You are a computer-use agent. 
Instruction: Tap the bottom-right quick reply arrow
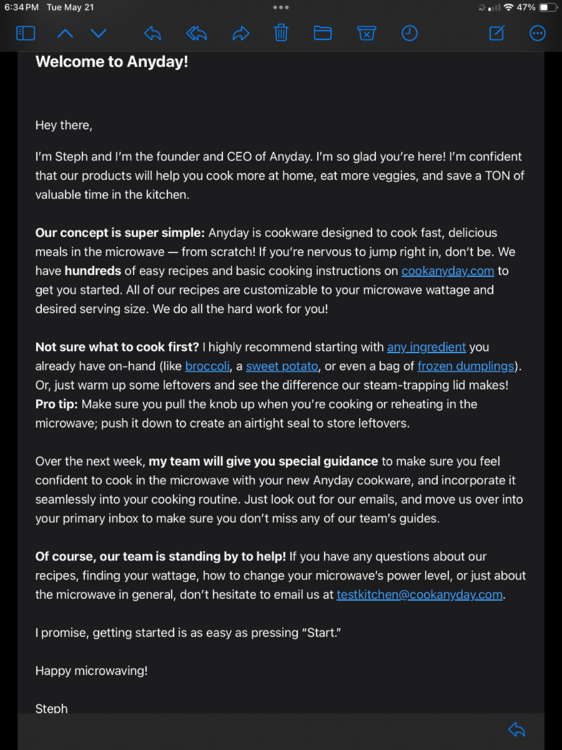(x=517, y=729)
